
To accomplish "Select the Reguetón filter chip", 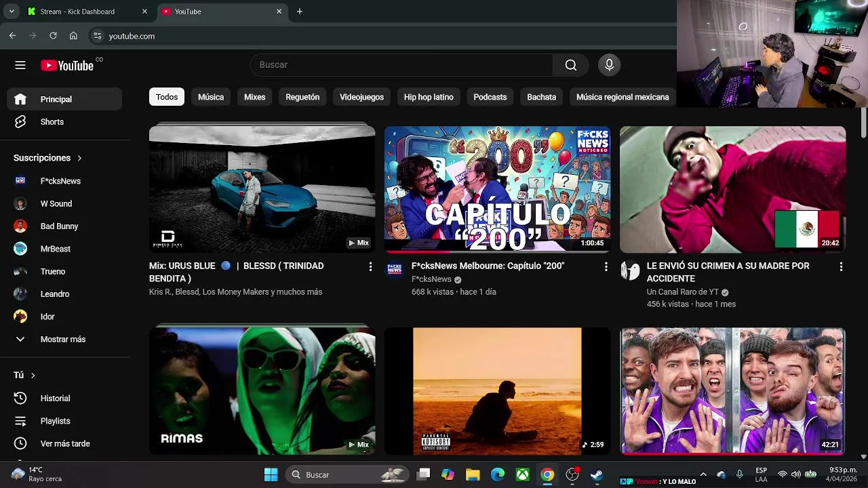I will click(x=302, y=97).
